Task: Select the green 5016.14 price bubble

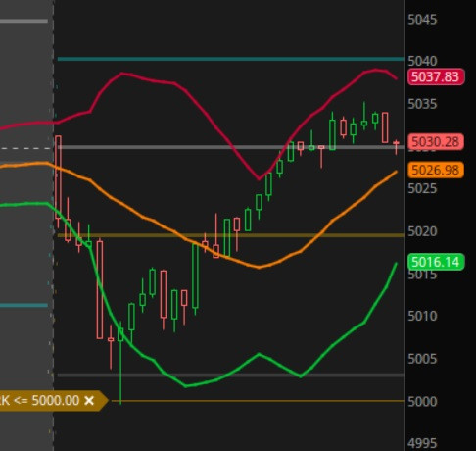Action: 436,262
